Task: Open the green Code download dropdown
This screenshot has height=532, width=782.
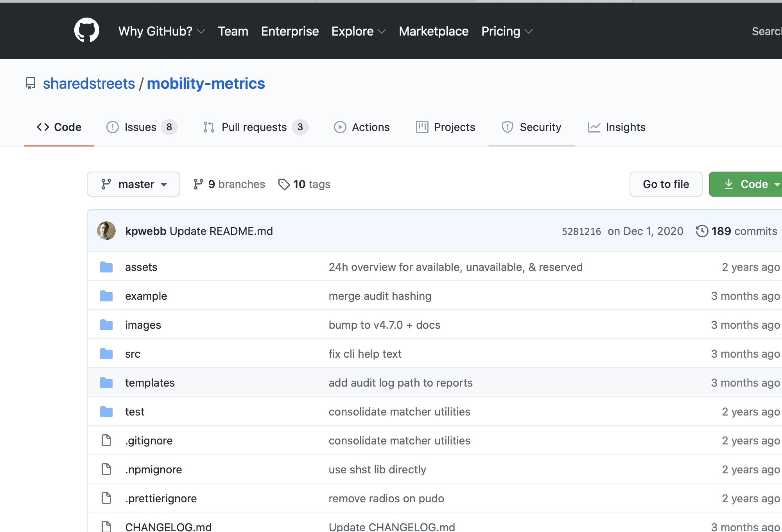Action: point(746,184)
